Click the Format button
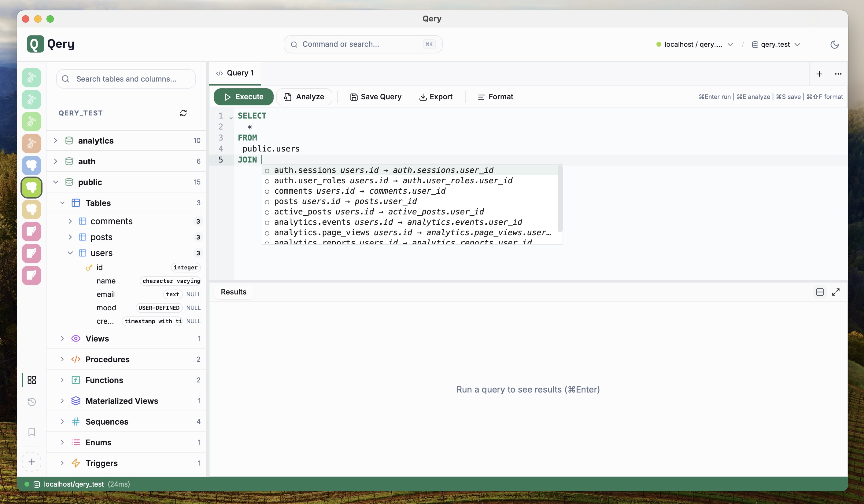This screenshot has height=504, width=864. coord(495,97)
